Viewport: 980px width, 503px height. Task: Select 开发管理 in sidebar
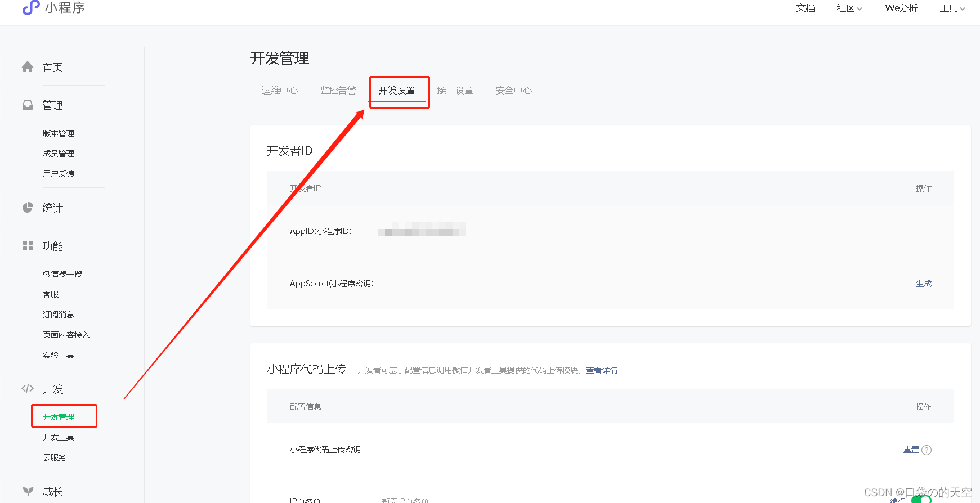59,417
